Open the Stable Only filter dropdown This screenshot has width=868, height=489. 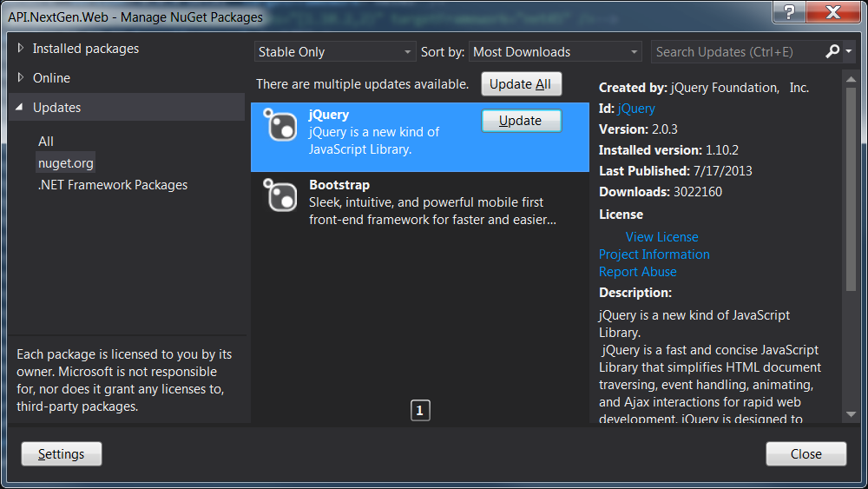[x=335, y=51]
